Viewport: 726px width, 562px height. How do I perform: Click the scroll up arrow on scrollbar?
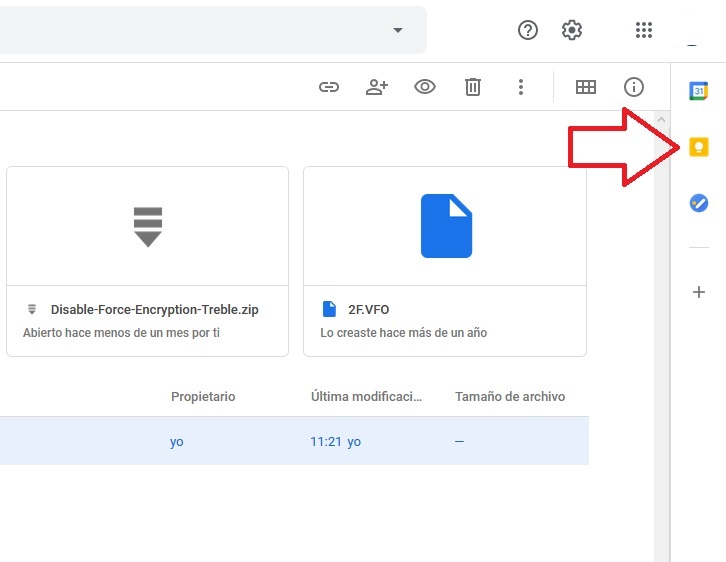[660, 121]
